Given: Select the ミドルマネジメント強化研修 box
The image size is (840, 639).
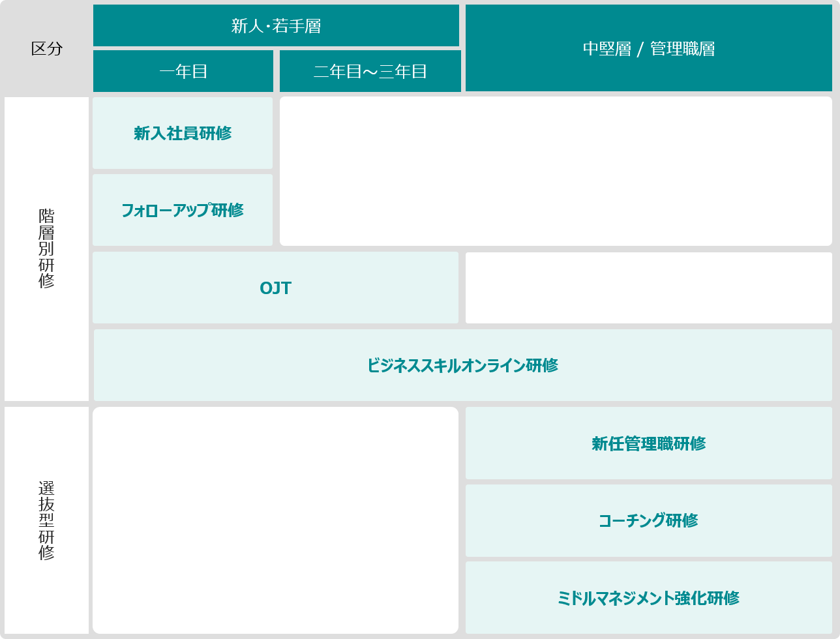Looking at the screenshot, I should (x=649, y=598).
